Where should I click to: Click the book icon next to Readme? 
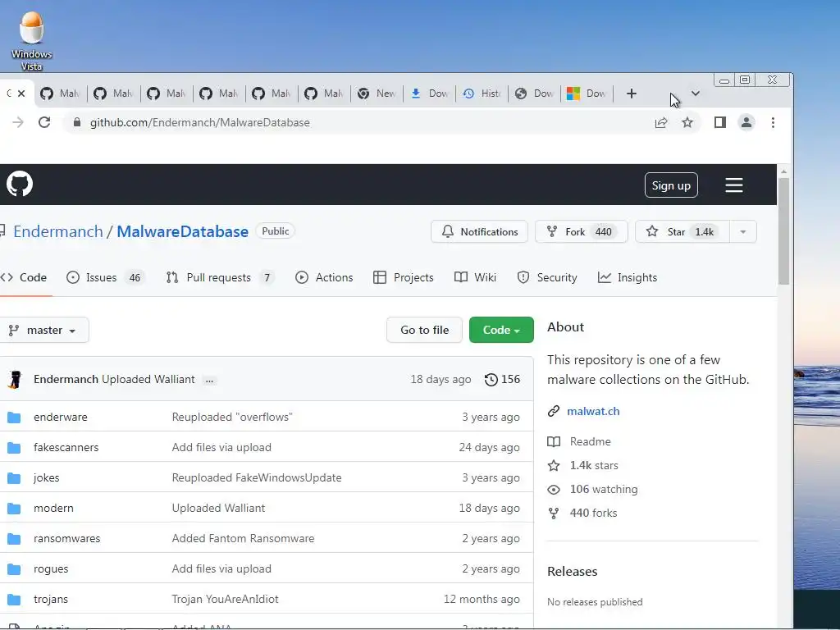coord(554,442)
